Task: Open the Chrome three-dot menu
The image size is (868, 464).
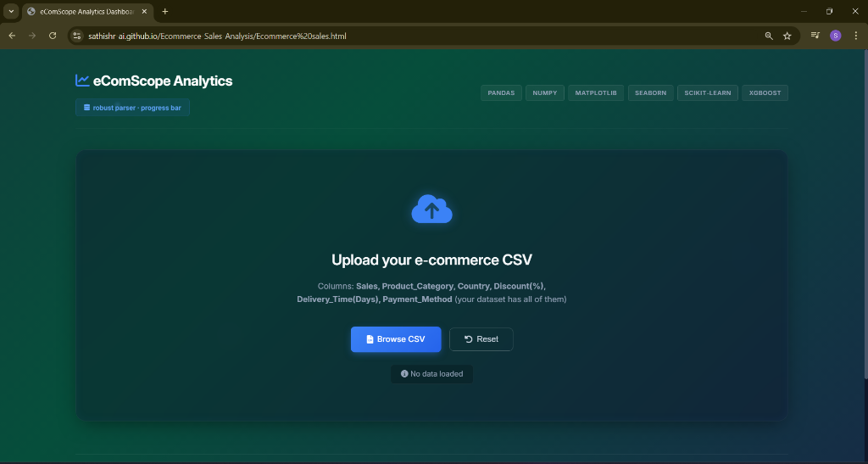Action: pyautogui.click(x=855, y=36)
